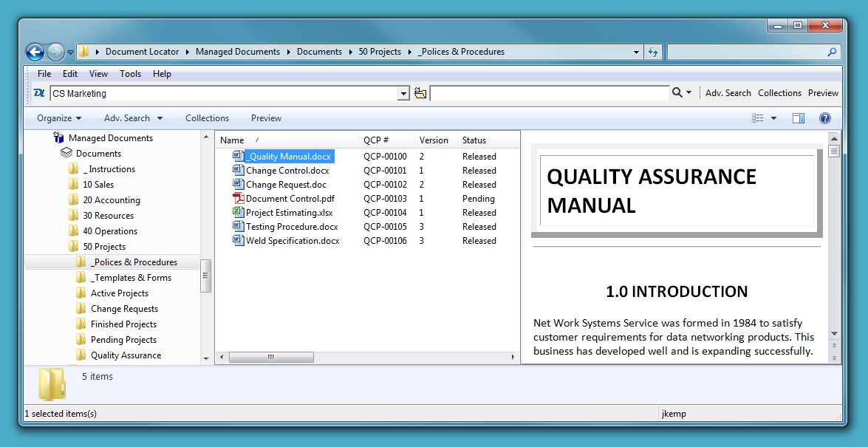Open the Tools menu

130,74
